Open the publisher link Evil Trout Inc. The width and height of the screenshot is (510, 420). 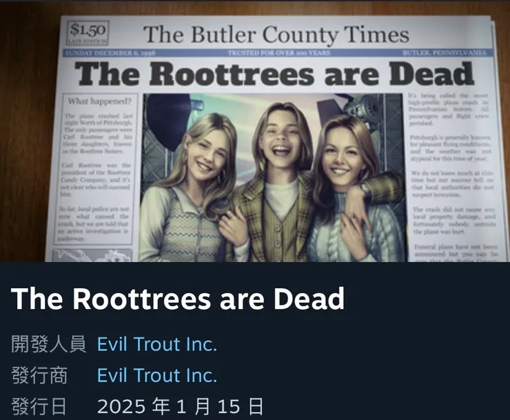tap(157, 375)
